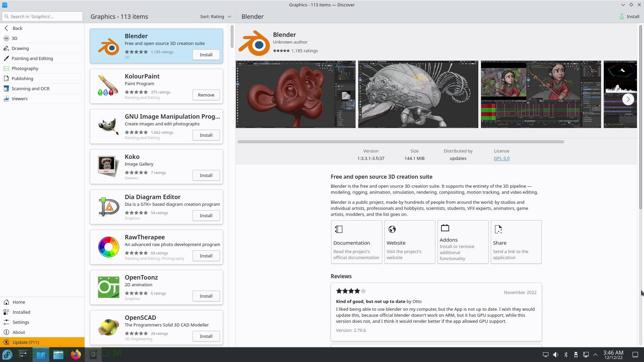Image resolution: width=644 pixels, height=362 pixels.
Task: Go back using the Back arrow
Action: pos(6,28)
